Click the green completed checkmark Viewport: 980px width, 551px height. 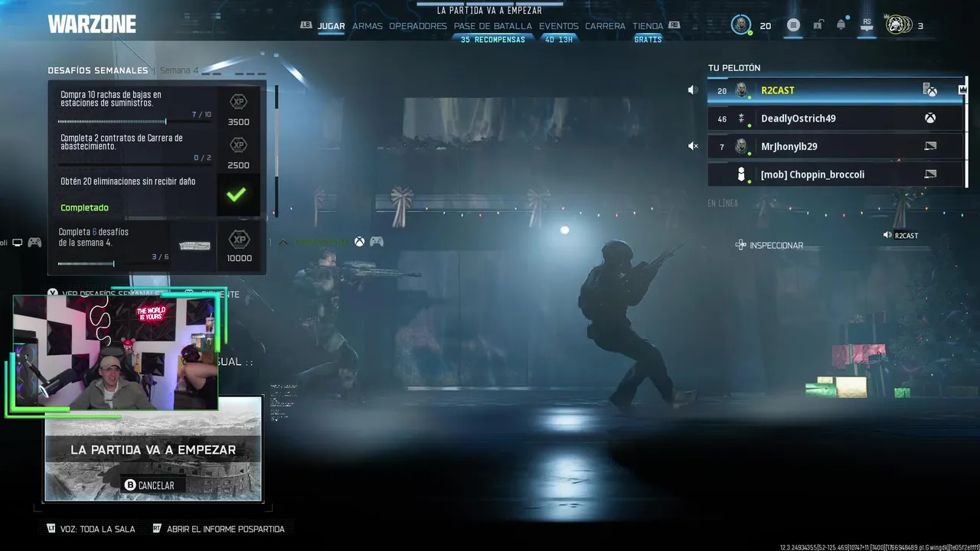237,194
